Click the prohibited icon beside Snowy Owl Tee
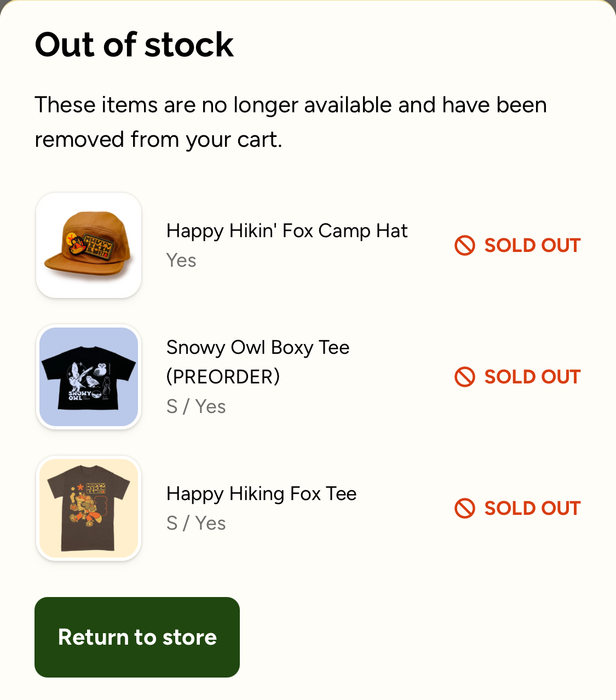 pos(464,377)
